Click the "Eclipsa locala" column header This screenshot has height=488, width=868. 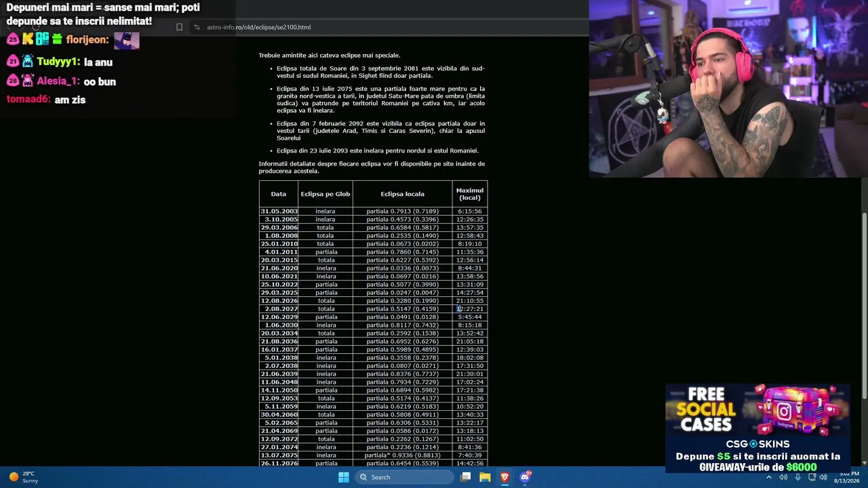[x=402, y=194]
